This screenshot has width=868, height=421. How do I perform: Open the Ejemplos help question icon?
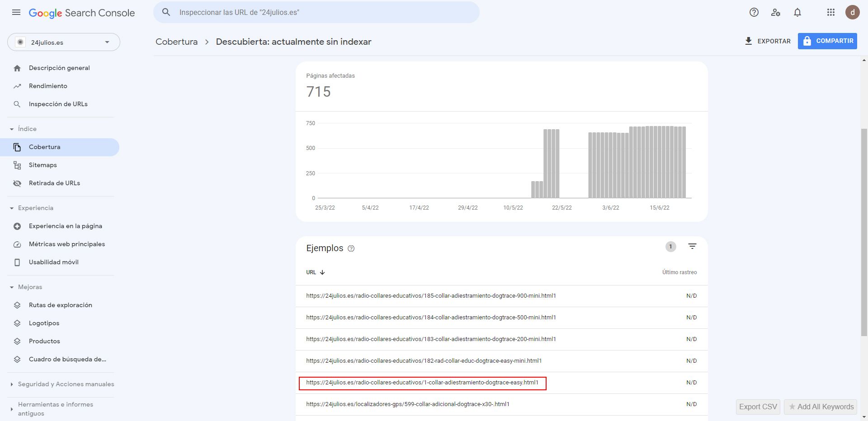pyautogui.click(x=351, y=248)
